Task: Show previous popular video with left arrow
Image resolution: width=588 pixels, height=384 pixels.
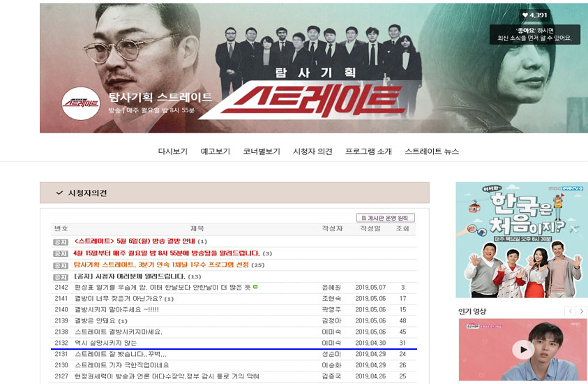Action: coord(571,311)
